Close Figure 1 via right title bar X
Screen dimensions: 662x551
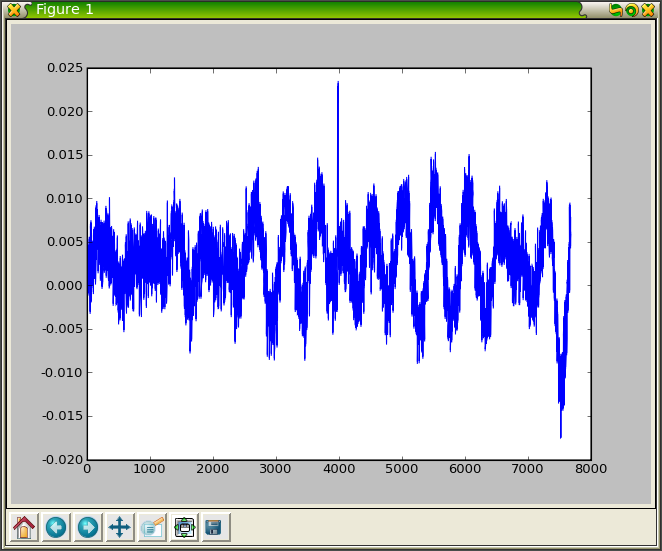[x=648, y=10]
